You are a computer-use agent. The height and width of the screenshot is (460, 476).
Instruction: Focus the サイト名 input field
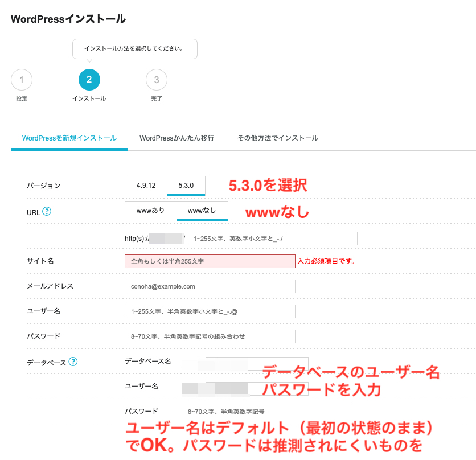tap(210, 261)
